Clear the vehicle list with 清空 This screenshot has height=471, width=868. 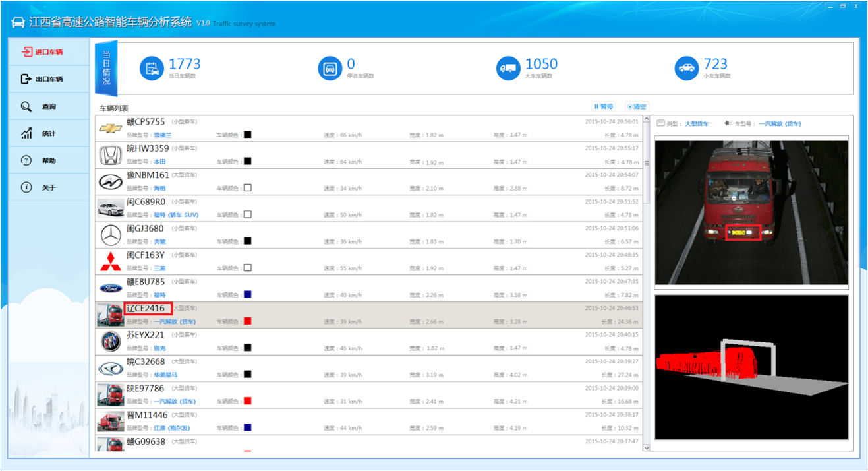pos(637,106)
